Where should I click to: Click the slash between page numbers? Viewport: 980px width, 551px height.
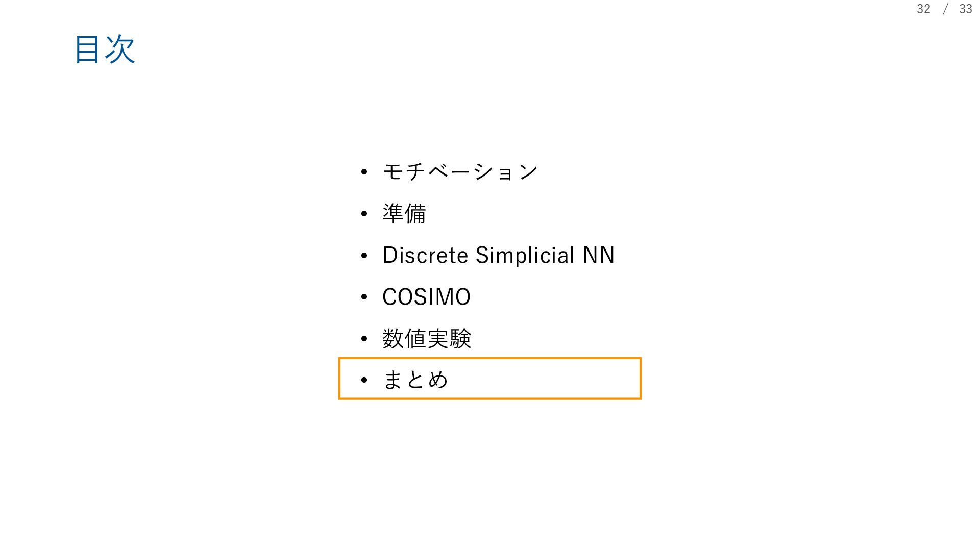click(945, 9)
